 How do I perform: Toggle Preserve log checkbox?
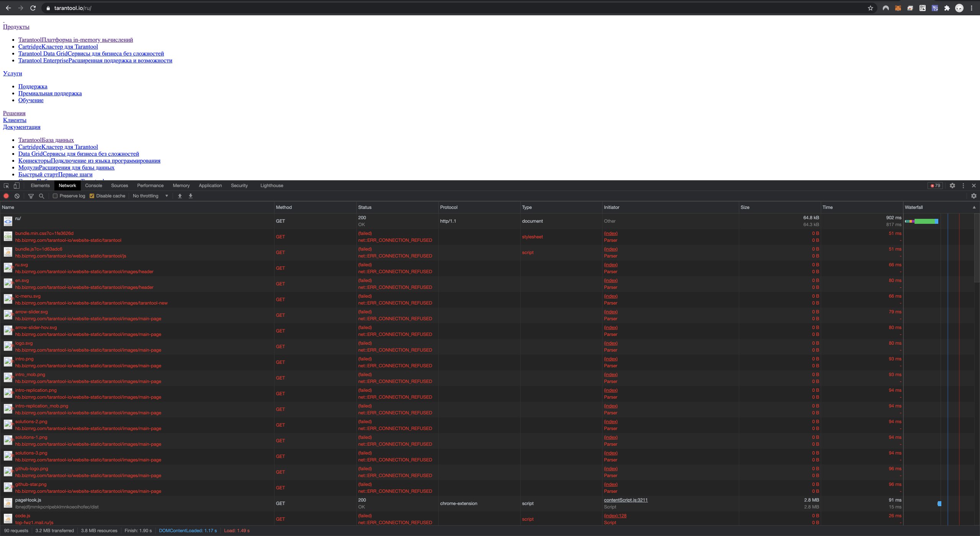click(55, 196)
